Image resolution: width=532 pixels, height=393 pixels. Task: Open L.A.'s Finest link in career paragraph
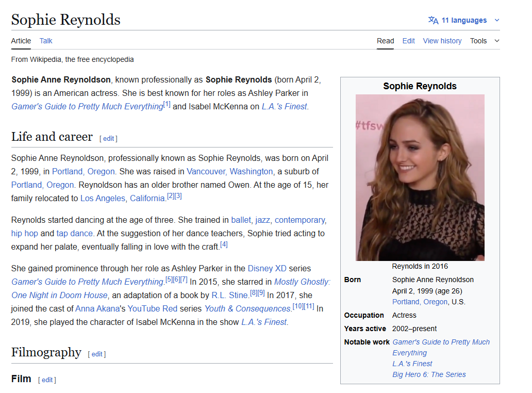tap(264, 322)
